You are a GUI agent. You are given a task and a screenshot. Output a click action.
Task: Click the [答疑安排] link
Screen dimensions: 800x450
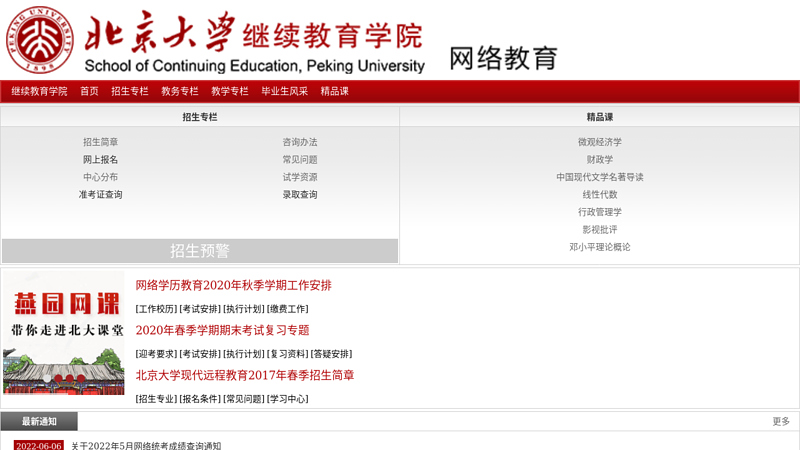(332, 354)
